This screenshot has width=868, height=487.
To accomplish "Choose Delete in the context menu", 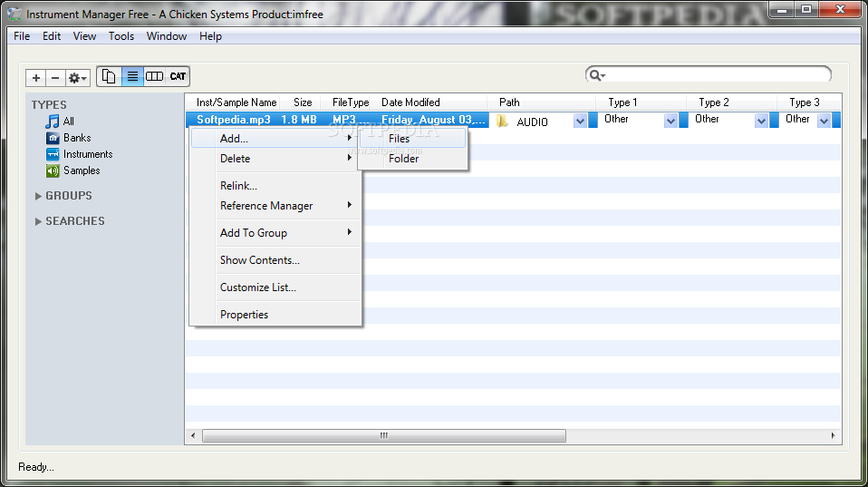I will click(275, 159).
